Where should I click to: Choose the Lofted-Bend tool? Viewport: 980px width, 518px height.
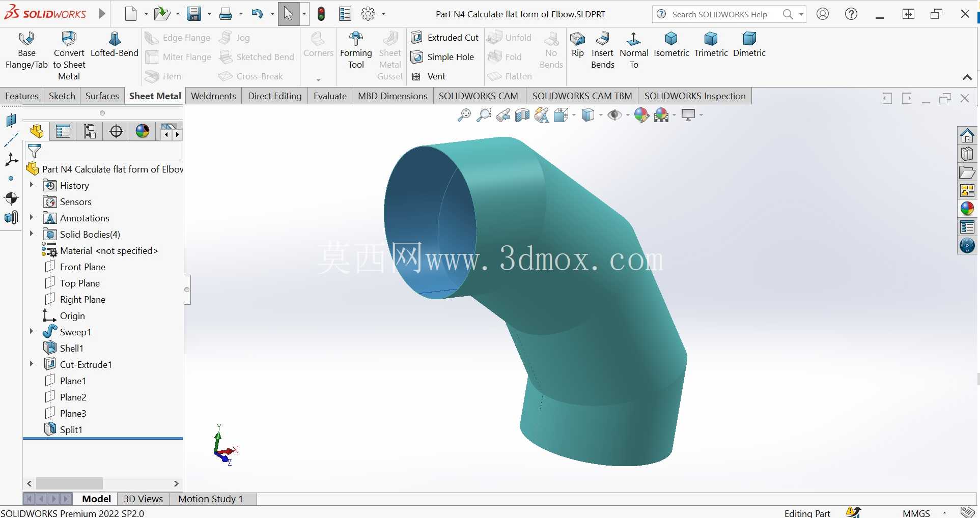115,45
